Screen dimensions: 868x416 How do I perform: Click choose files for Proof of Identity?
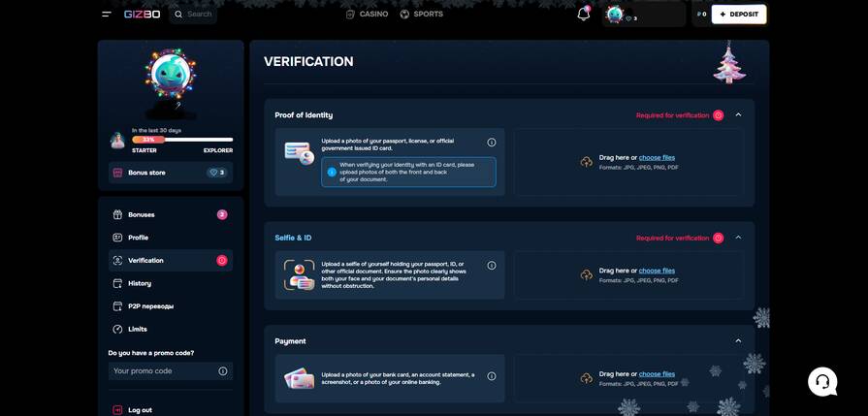[x=657, y=157]
